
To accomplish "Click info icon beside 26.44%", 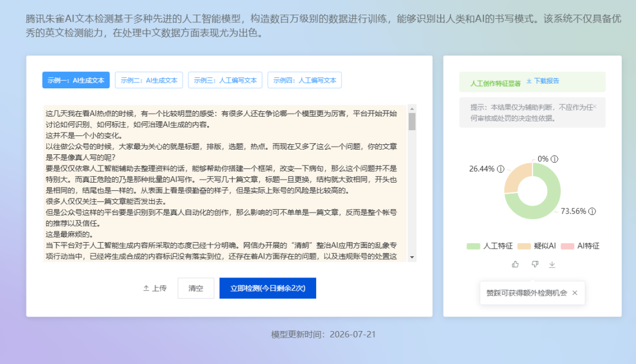I will [501, 169].
